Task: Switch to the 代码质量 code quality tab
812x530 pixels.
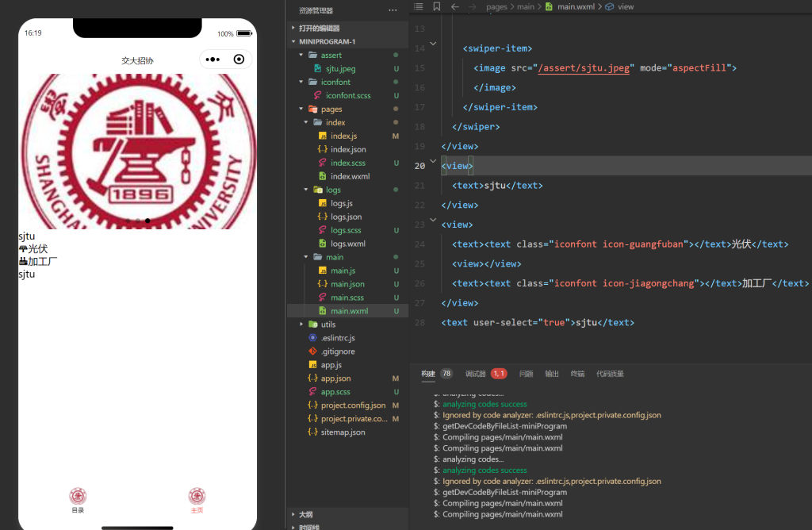Action: pyautogui.click(x=610, y=374)
